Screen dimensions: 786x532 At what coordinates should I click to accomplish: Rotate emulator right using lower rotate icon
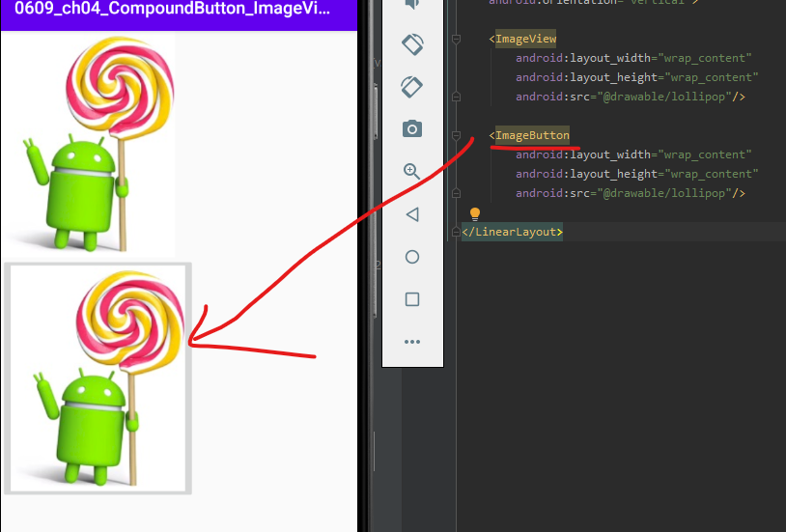[x=412, y=87]
